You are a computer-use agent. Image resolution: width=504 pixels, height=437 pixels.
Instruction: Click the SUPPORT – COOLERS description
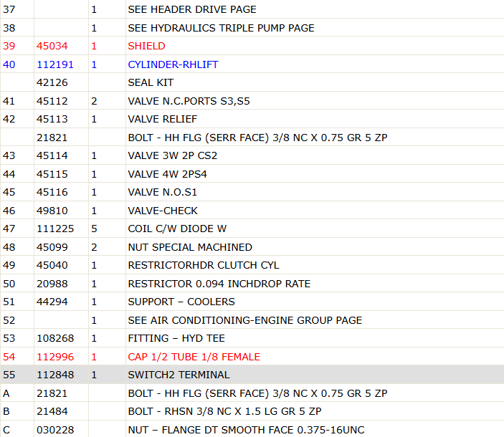[181, 302]
